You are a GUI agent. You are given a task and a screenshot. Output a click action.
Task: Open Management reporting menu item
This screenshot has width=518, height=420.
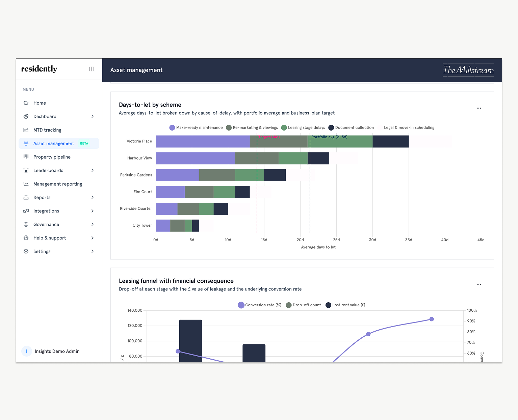(59, 184)
